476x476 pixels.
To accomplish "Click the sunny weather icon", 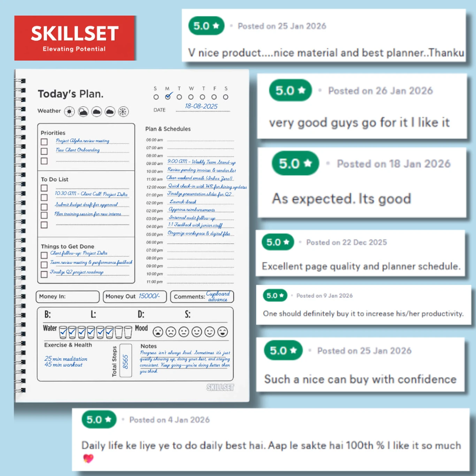I will point(69,112).
